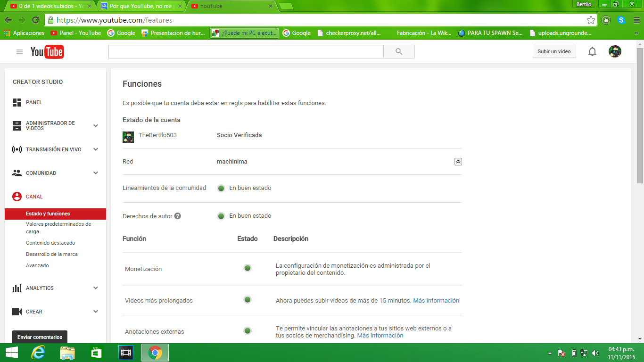Click the Administrador de Videos icon

(x=17, y=126)
